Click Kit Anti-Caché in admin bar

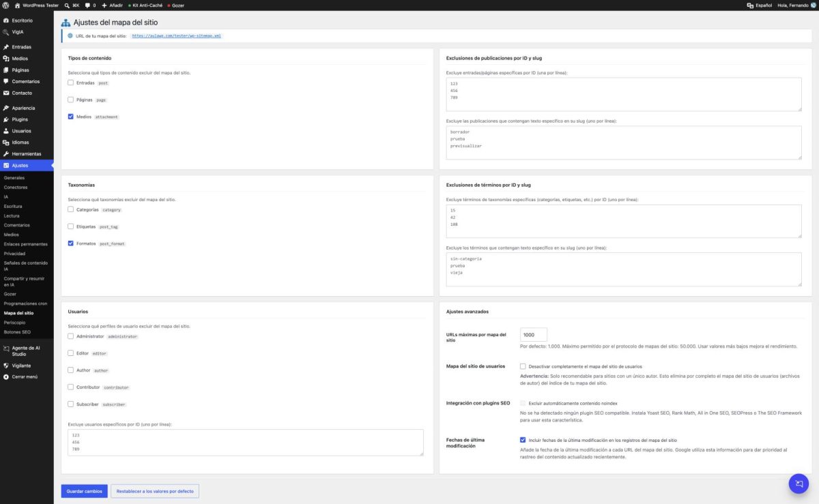coord(146,5)
